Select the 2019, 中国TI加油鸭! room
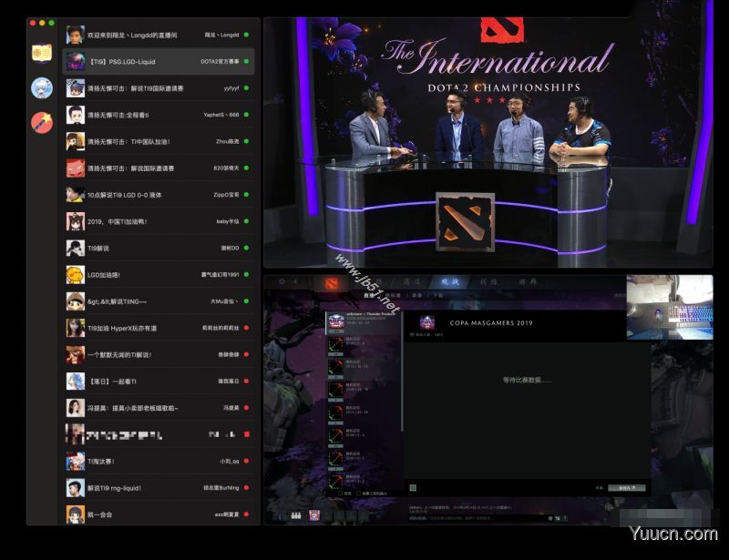Viewport: 729px width, 560px height. pyautogui.click(x=158, y=221)
